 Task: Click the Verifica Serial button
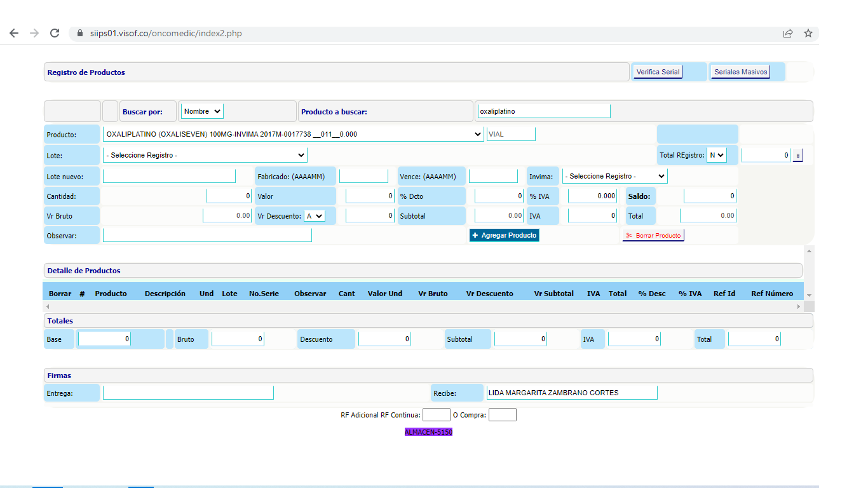tap(658, 72)
